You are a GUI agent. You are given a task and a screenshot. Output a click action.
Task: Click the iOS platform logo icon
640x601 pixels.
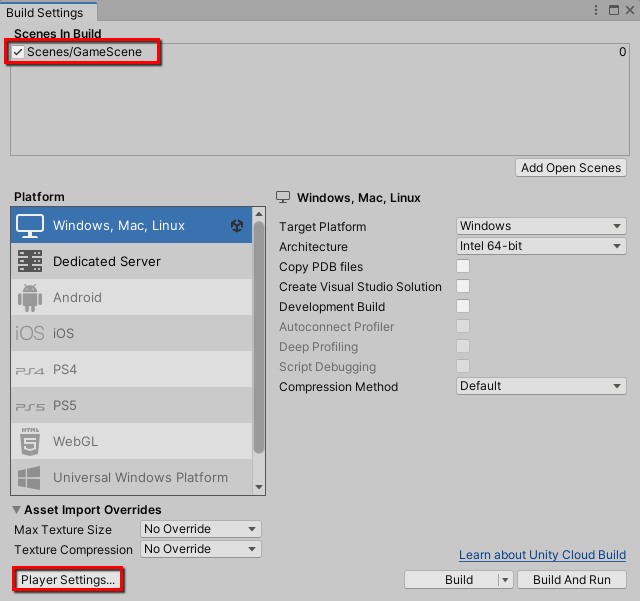click(30, 333)
